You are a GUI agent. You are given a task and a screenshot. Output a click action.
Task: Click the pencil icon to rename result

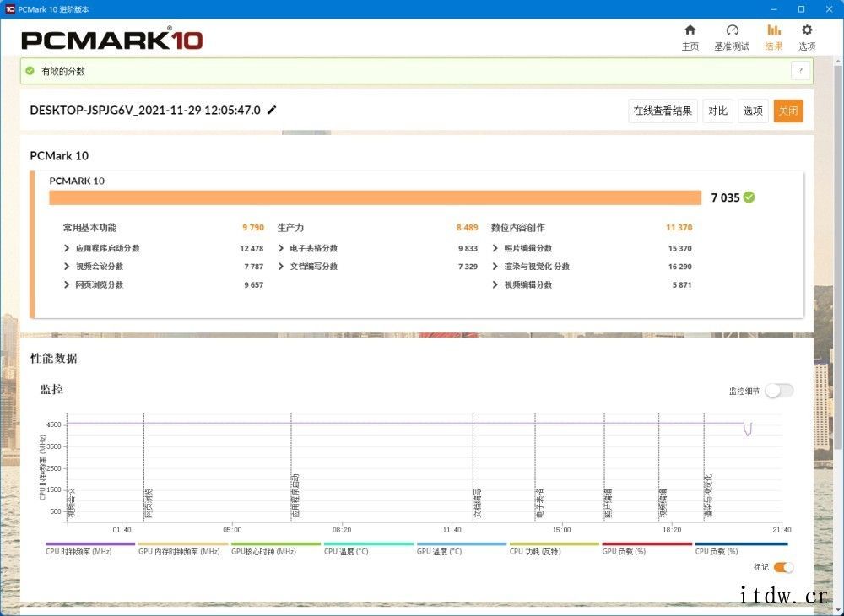pyautogui.click(x=272, y=110)
